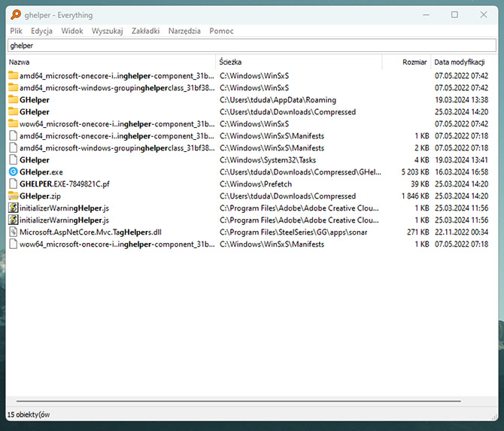Click the Everything magnifier app icon
Image resolution: width=504 pixels, height=431 pixels.
[x=16, y=15]
